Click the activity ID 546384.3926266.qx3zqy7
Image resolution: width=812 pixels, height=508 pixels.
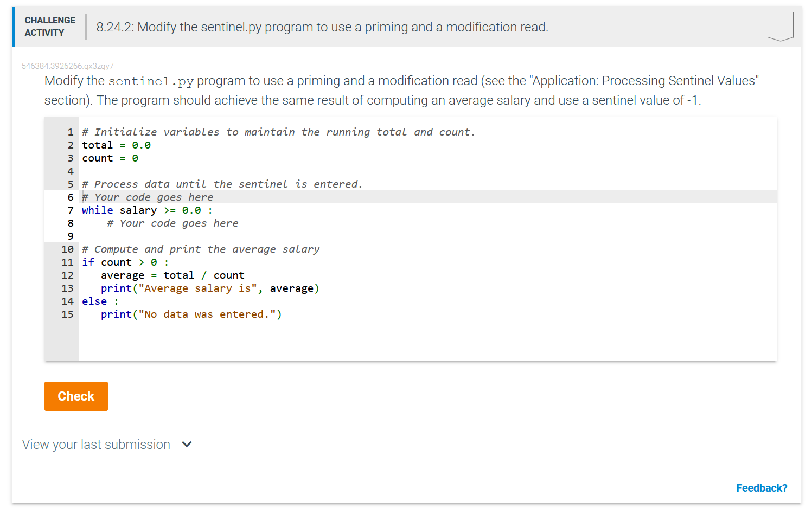[68, 66]
